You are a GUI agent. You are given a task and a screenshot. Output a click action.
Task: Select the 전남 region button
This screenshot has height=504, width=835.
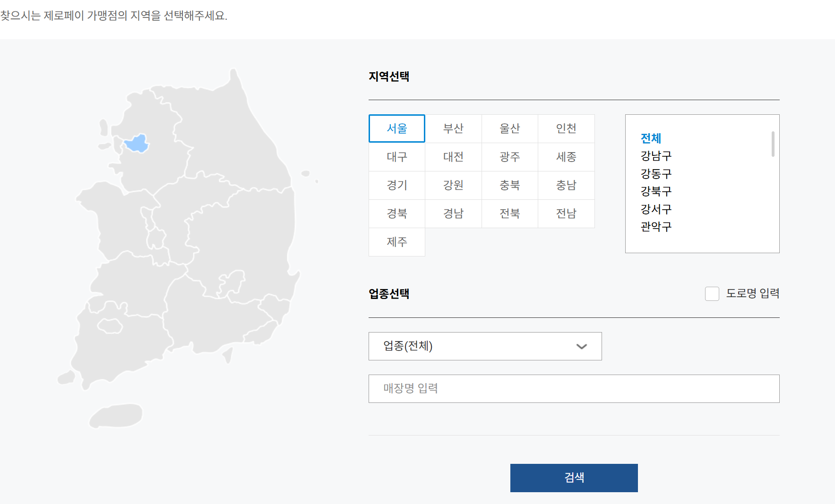pos(566,214)
